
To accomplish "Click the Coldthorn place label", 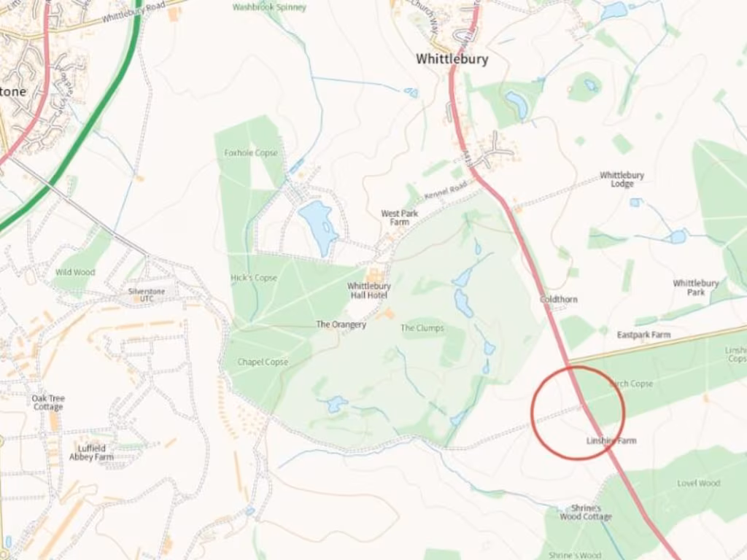I will click(559, 299).
